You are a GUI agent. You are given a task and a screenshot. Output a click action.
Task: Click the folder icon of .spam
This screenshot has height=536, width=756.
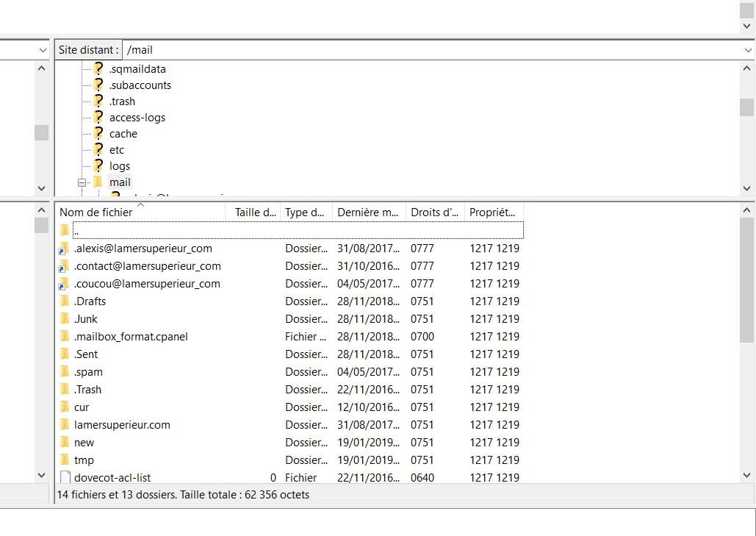(65, 371)
